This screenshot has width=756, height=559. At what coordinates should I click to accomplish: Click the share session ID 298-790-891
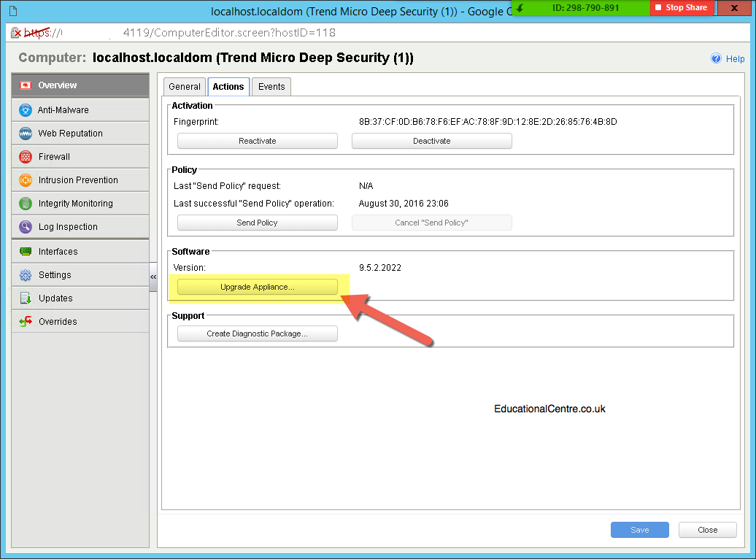click(586, 8)
